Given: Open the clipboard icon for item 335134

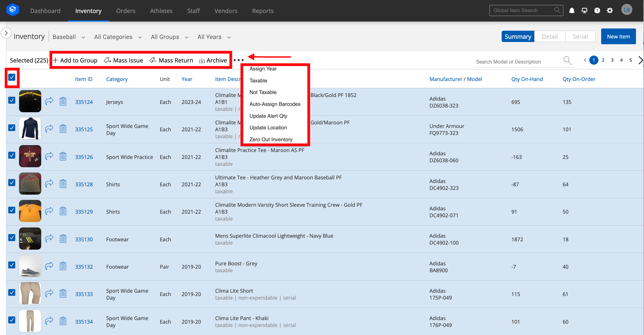Looking at the screenshot, I should [x=63, y=321].
